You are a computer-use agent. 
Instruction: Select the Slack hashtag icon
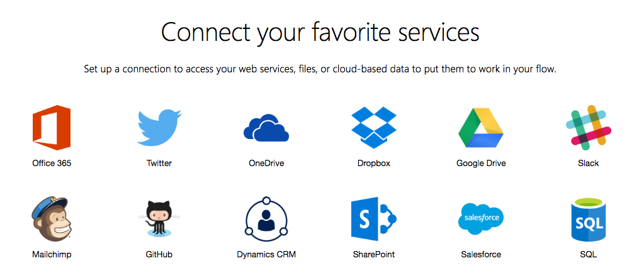click(588, 128)
